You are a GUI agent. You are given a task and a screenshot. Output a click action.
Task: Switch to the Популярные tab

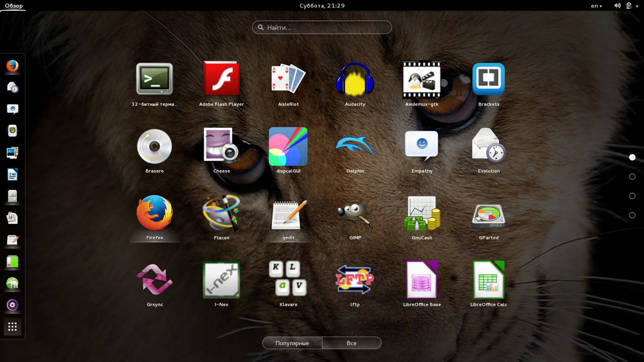[x=292, y=343]
